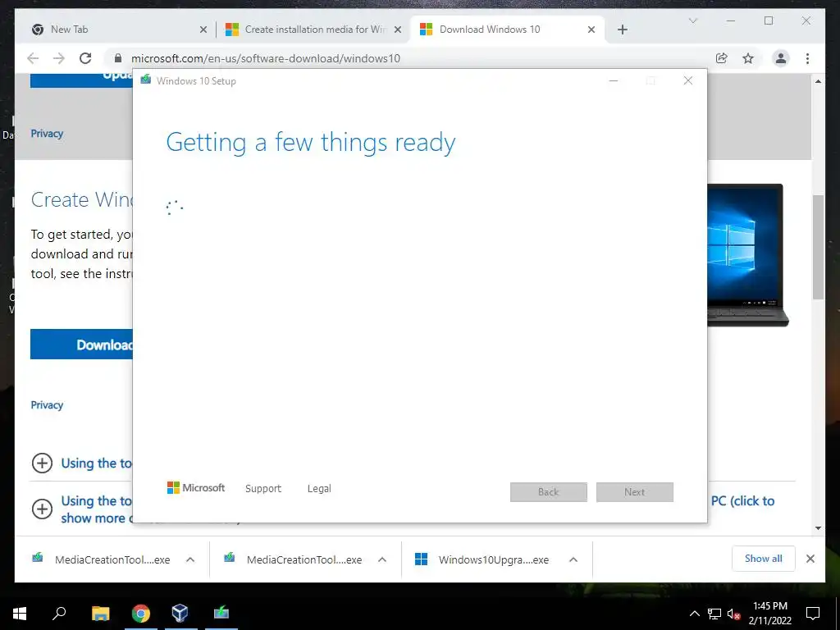This screenshot has width=840, height=630.
Task: Open second MediaCreationTool.exe download
Action: tap(294, 559)
